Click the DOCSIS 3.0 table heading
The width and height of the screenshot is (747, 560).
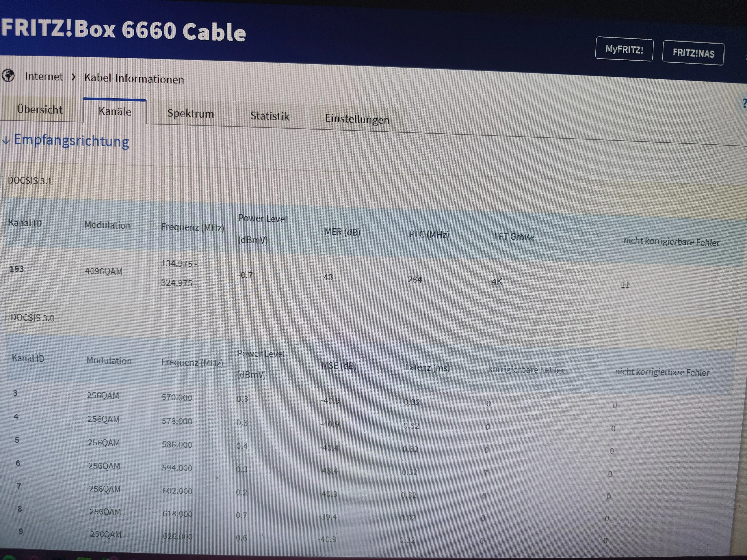click(32, 318)
